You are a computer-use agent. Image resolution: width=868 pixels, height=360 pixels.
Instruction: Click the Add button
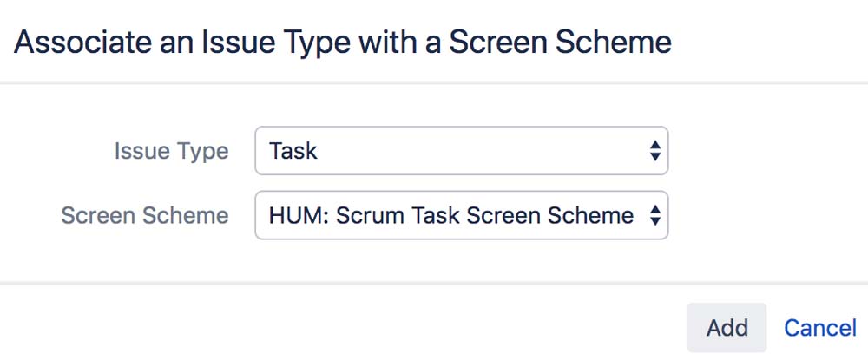727,328
